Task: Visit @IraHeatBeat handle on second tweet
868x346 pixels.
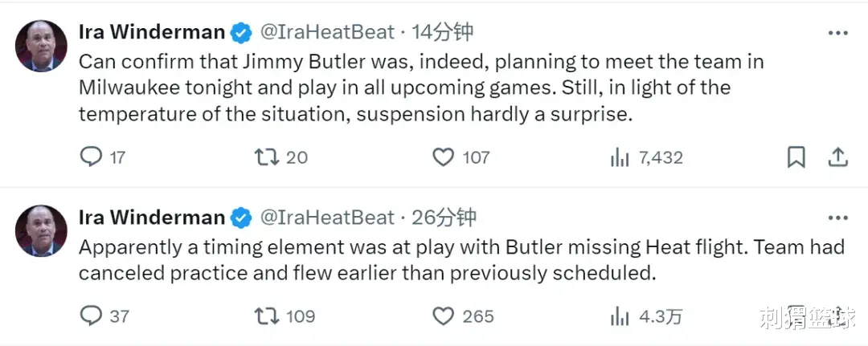Action: pyautogui.click(x=328, y=218)
